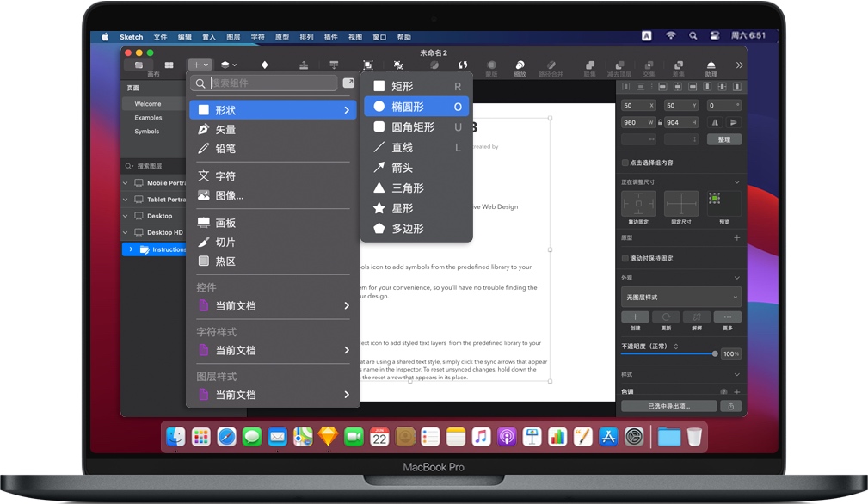Select the 铅笔 pencil tool
This screenshot has width=868, height=504.
(274, 148)
